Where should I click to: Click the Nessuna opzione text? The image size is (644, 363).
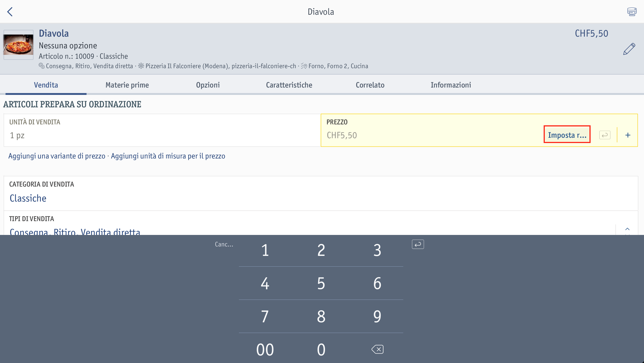tap(68, 46)
